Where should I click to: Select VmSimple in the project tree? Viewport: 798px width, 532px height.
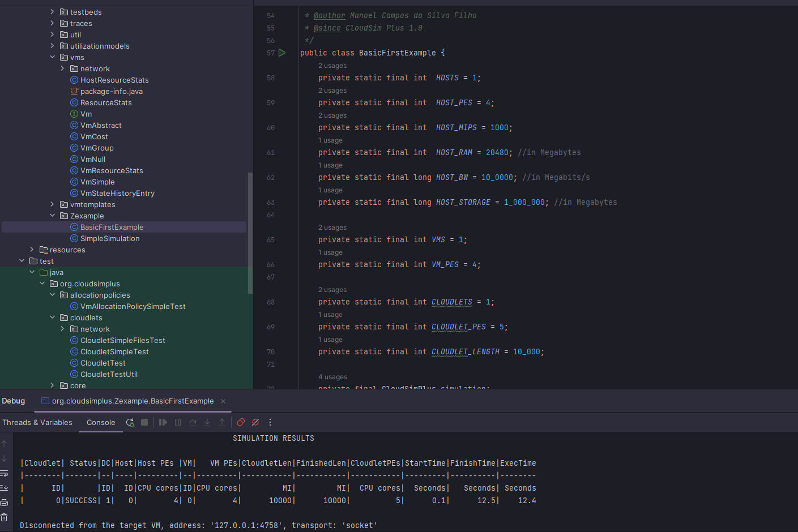pos(99,182)
